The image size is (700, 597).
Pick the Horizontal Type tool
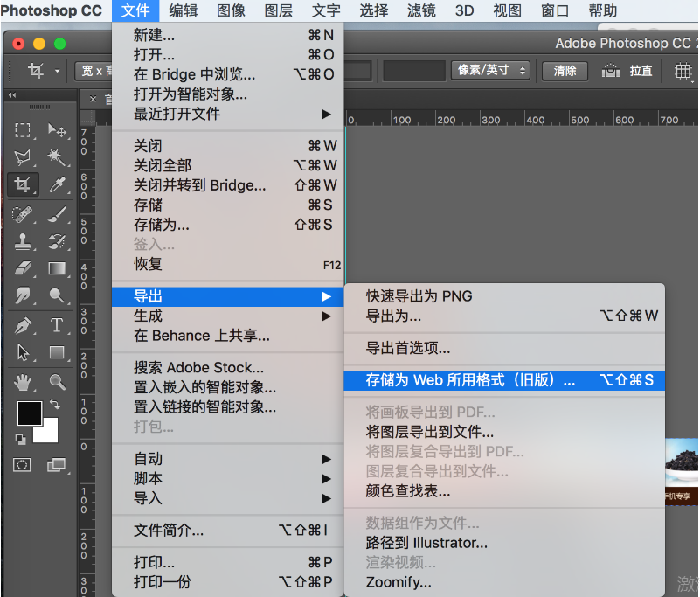point(57,325)
